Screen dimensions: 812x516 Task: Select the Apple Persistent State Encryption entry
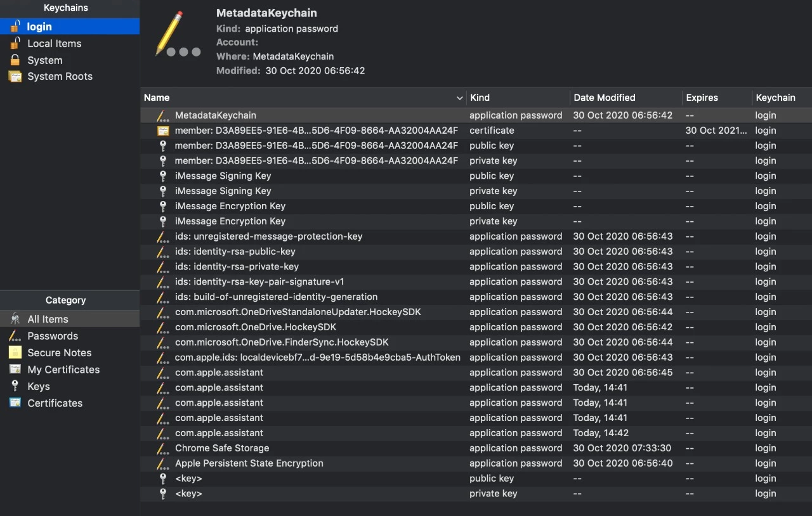(476, 463)
